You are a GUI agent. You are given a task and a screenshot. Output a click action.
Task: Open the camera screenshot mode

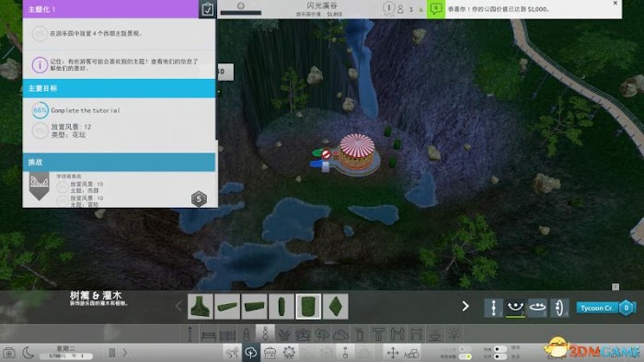(8, 353)
